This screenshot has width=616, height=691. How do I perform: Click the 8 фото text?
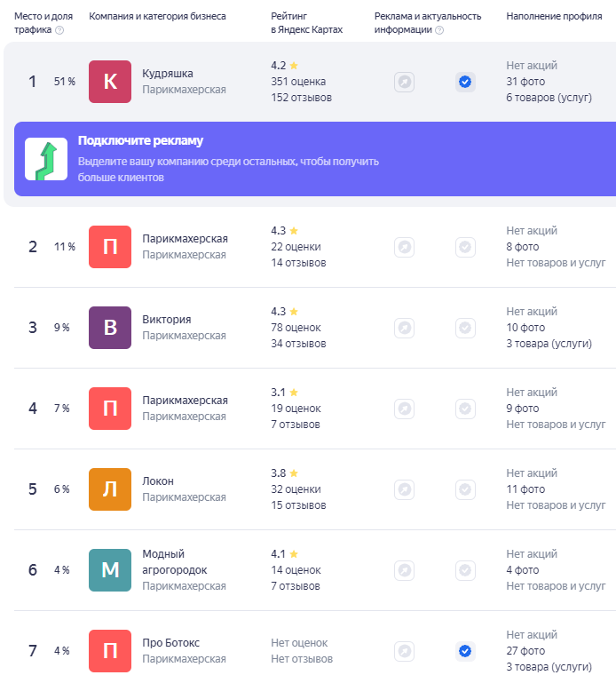tap(523, 247)
